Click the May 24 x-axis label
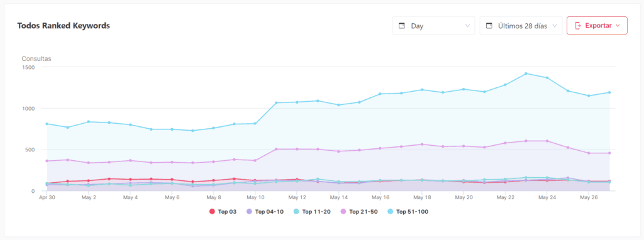The height and width of the screenshot is (240, 644). (547, 197)
